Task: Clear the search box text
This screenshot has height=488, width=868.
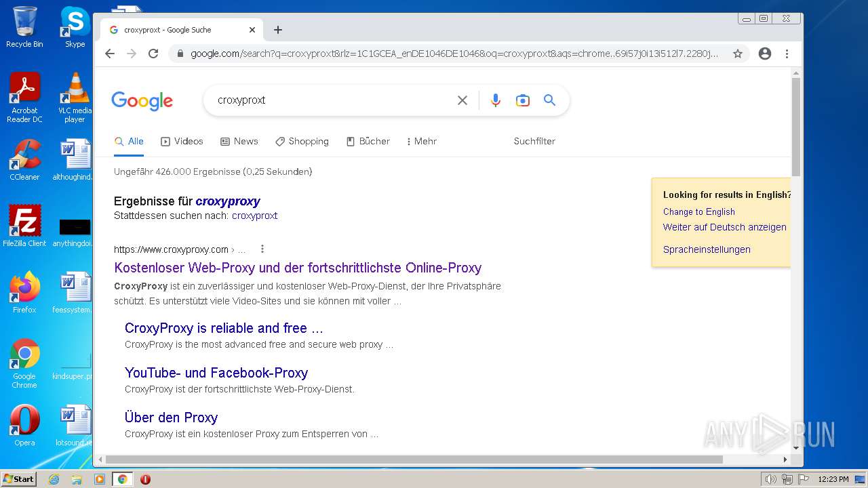Action: pyautogui.click(x=462, y=100)
